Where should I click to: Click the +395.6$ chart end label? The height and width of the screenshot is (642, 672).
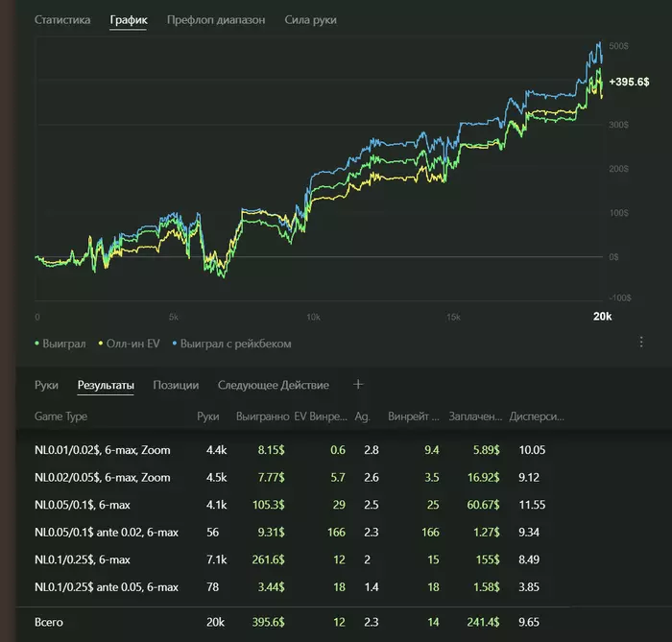[x=629, y=82]
